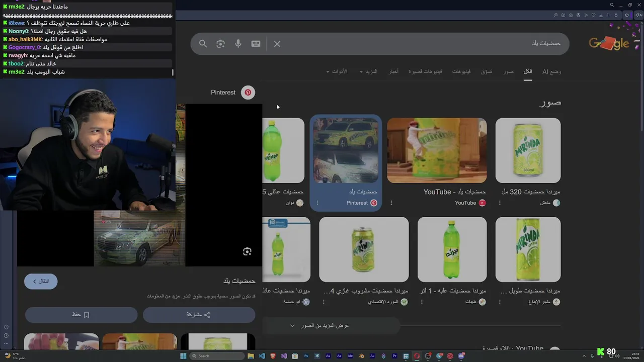The height and width of the screenshot is (362, 644).
Task: Click حمضيات بلد - YouTube result title
Action: pyautogui.click(x=455, y=192)
